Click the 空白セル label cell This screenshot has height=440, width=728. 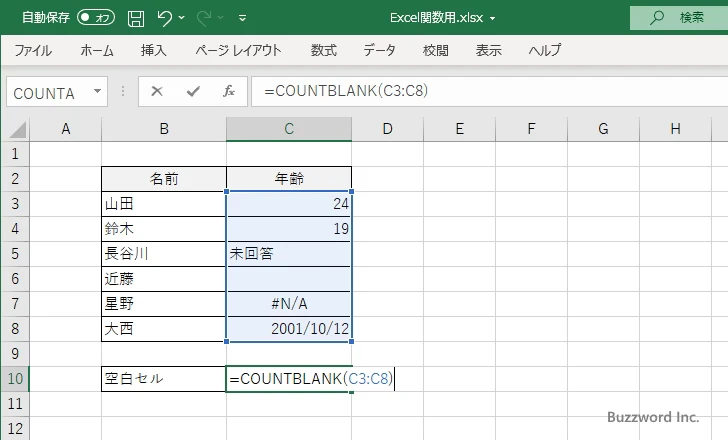tap(164, 379)
